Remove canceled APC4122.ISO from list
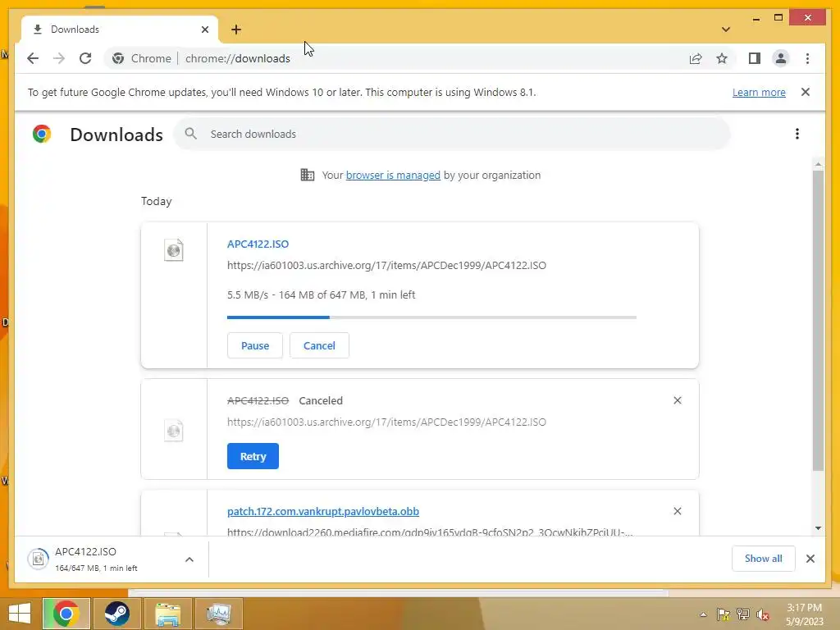Viewport: 840px width, 630px height. click(677, 400)
